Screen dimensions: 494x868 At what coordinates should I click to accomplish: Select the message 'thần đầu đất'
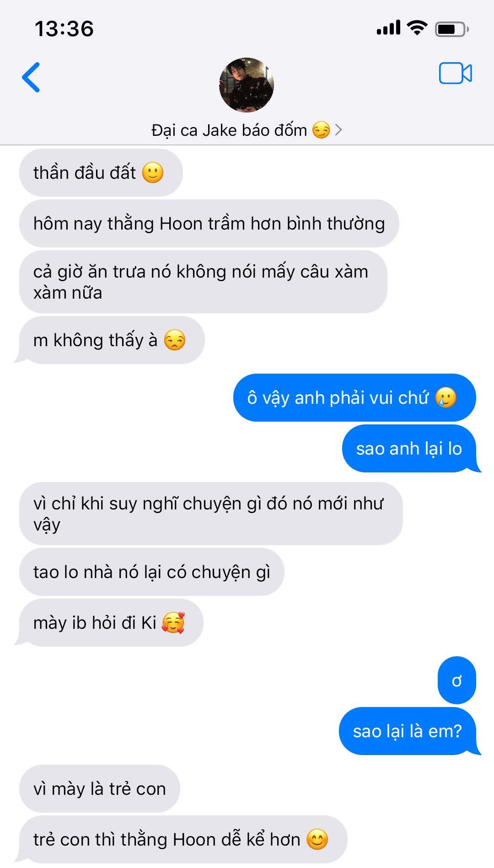101,173
